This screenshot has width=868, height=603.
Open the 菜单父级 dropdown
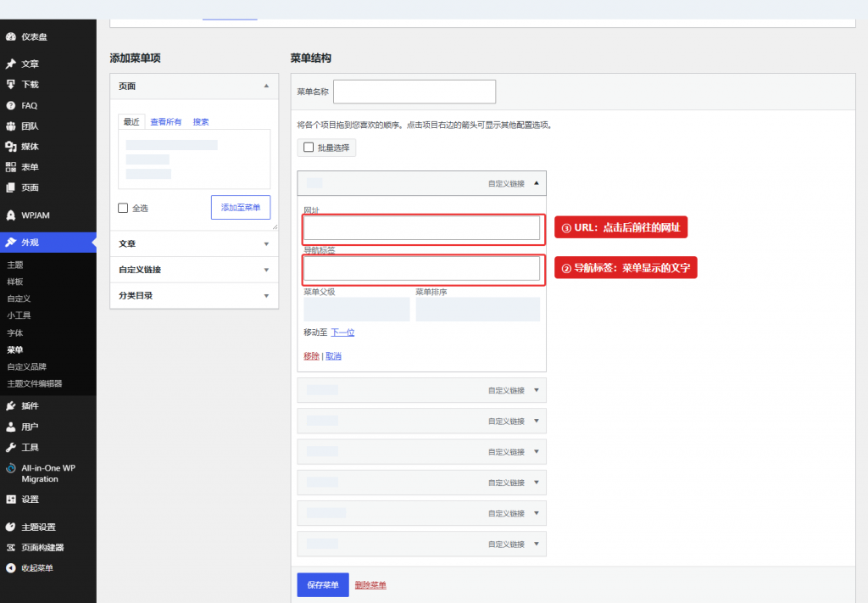coord(357,309)
